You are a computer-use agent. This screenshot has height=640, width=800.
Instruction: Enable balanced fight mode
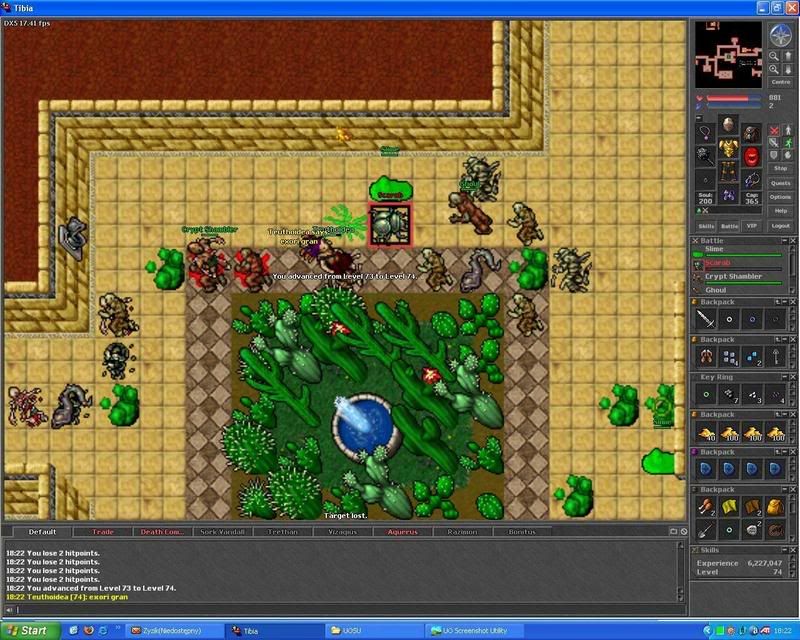(774, 143)
